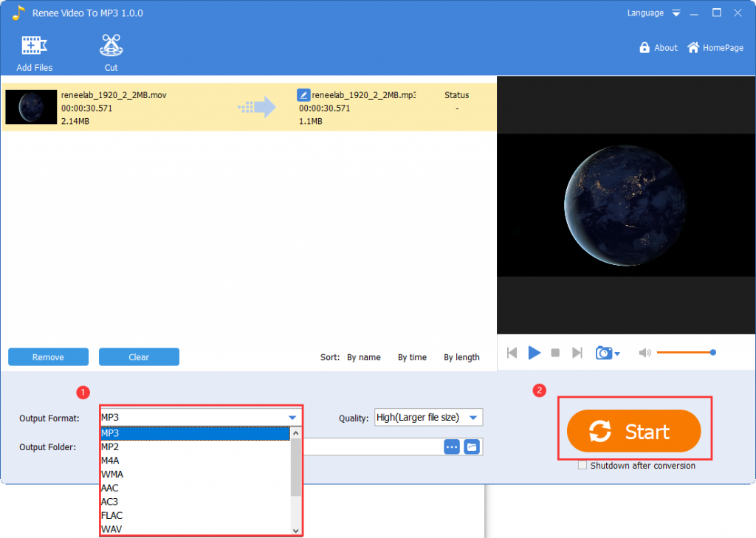Screen dimensions: 756x538
Task: Stop video playback
Action: tap(554, 353)
